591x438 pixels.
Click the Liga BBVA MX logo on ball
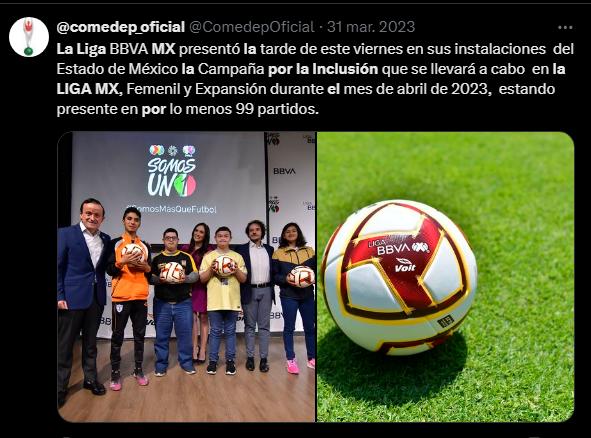tap(398, 245)
